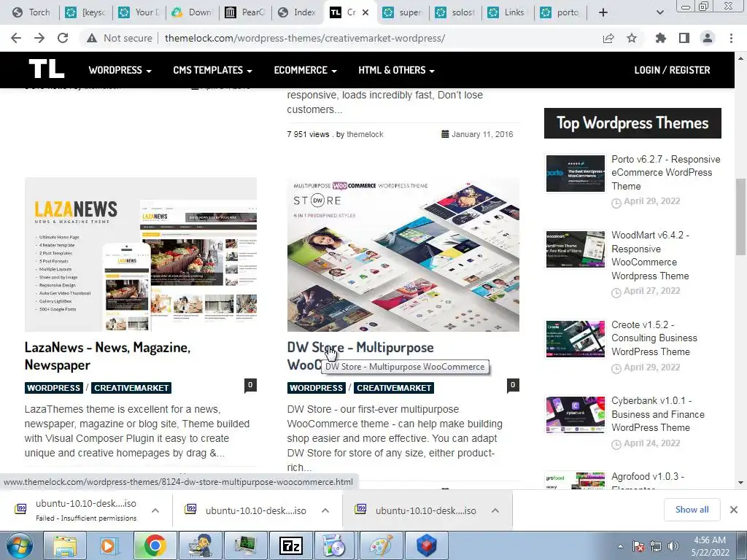The width and height of the screenshot is (747, 560).
Task: Expand the HTML & OTHERS dropdown
Action: pyautogui.click(x=396, y=70)
